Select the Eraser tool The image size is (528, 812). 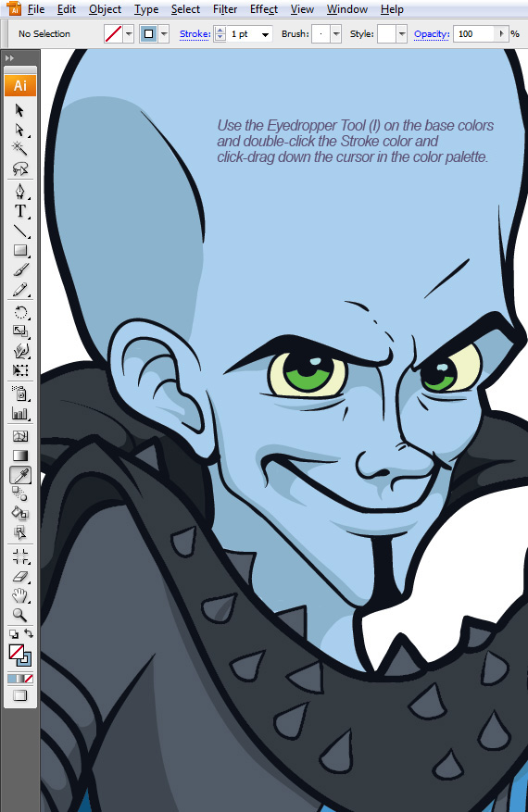pyautogui.click(x=19, y=576)
